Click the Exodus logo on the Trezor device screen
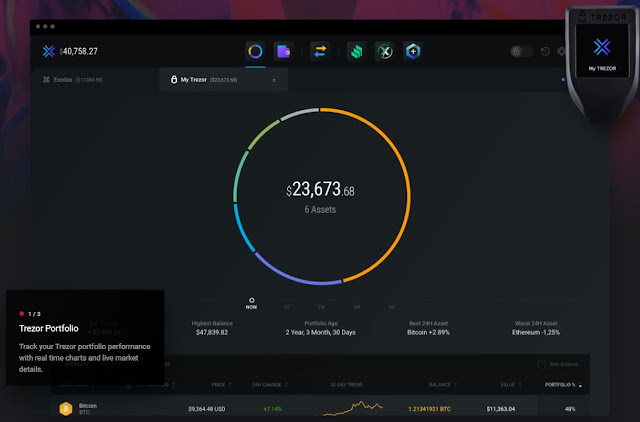 [602, 47]
